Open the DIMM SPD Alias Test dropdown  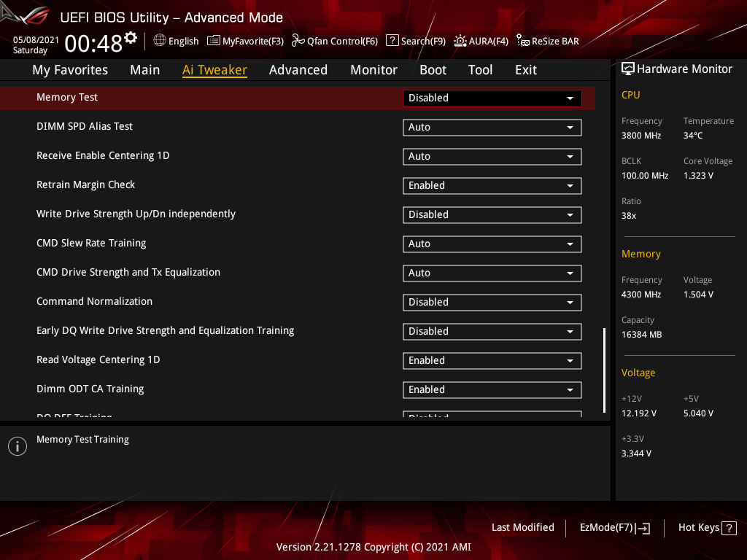point(492,128)
